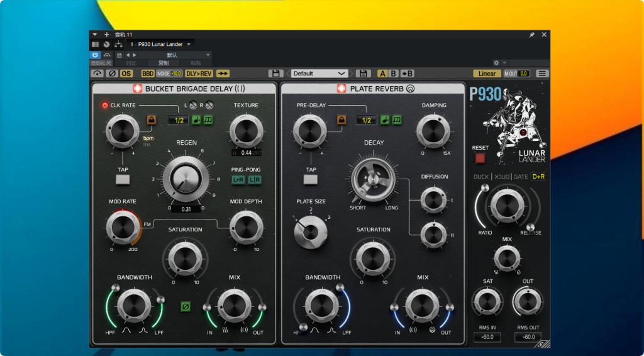The image size is (644, 356).
Task: Select the D+R dynamics mode
Action: tap(538, 177)
